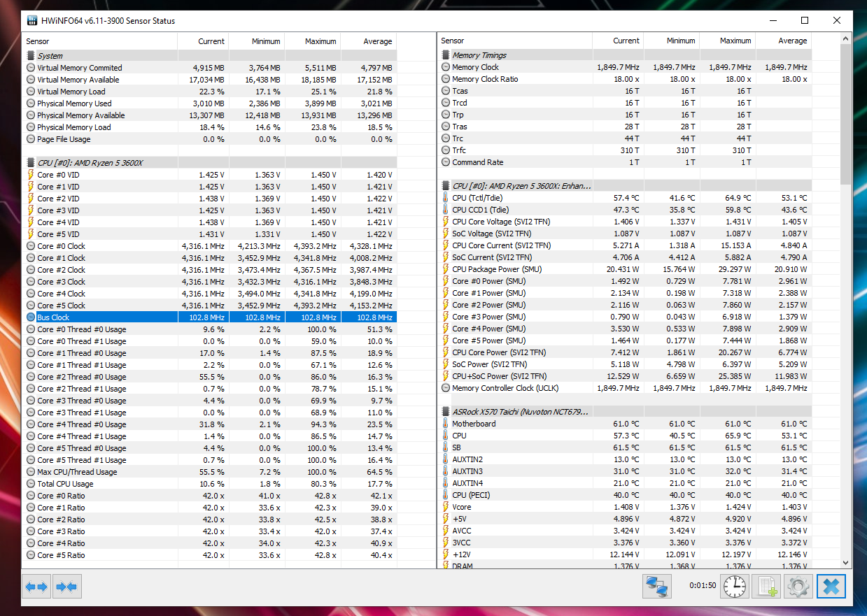The image size is (867, 616).
Task: Click the +12V lightning icon
Action: tap(446, 554)
